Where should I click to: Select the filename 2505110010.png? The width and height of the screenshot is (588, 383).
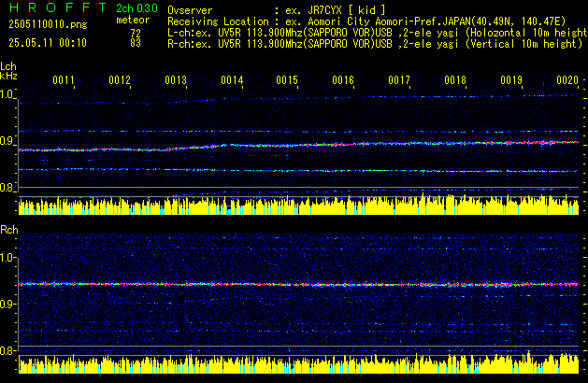coord(48,24)
